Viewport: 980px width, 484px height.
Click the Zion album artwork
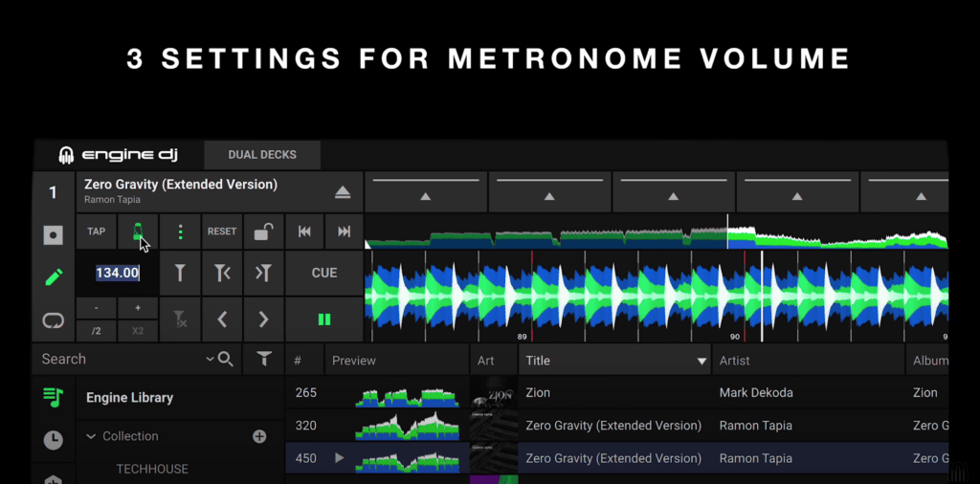494,393
